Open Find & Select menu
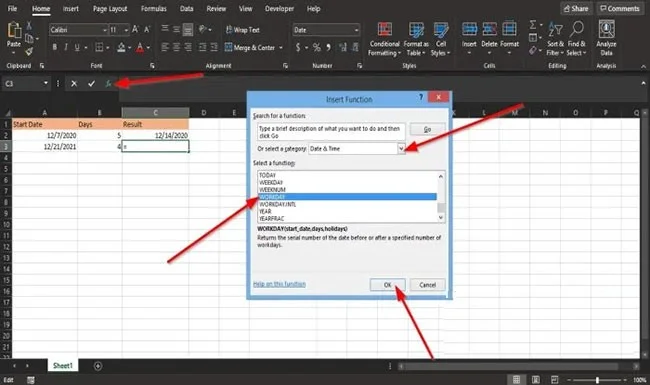The height and width of the screenshot is (385, 650). 576,39
